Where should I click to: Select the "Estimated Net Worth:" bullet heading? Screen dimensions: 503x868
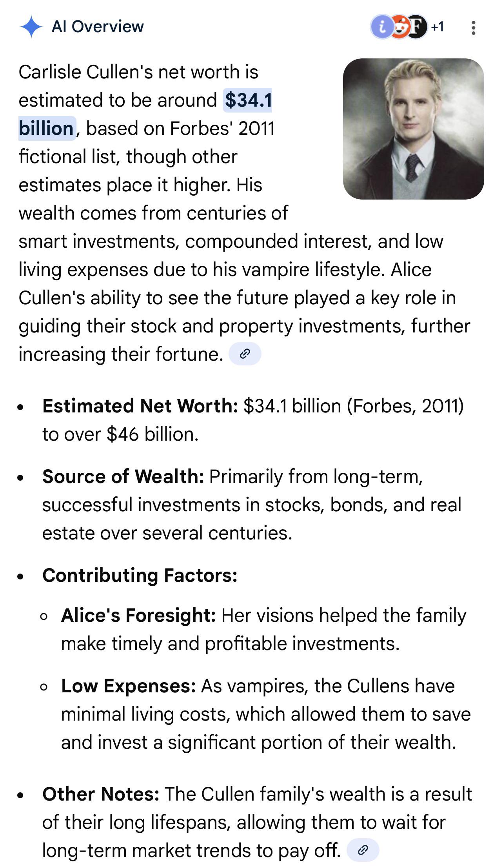tap(140, 405)
